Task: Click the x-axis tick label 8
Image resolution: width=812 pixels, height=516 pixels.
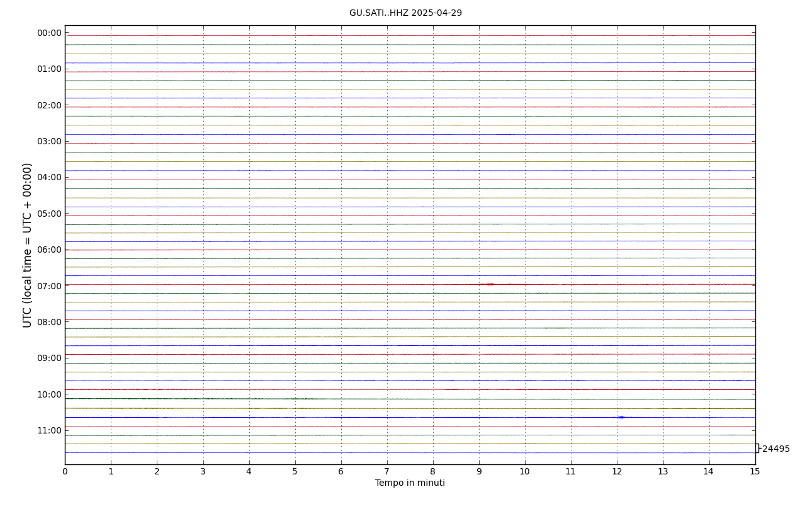Action: 433,472
